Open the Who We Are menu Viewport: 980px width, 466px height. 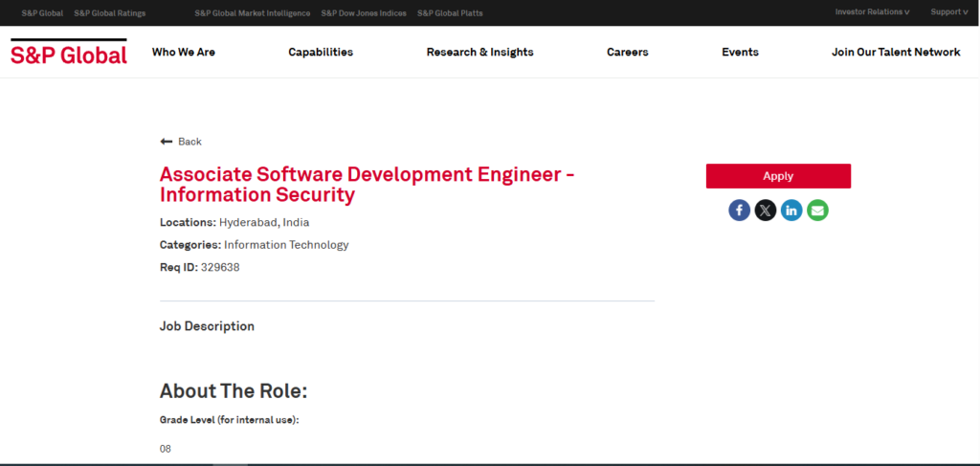(184, 53)
